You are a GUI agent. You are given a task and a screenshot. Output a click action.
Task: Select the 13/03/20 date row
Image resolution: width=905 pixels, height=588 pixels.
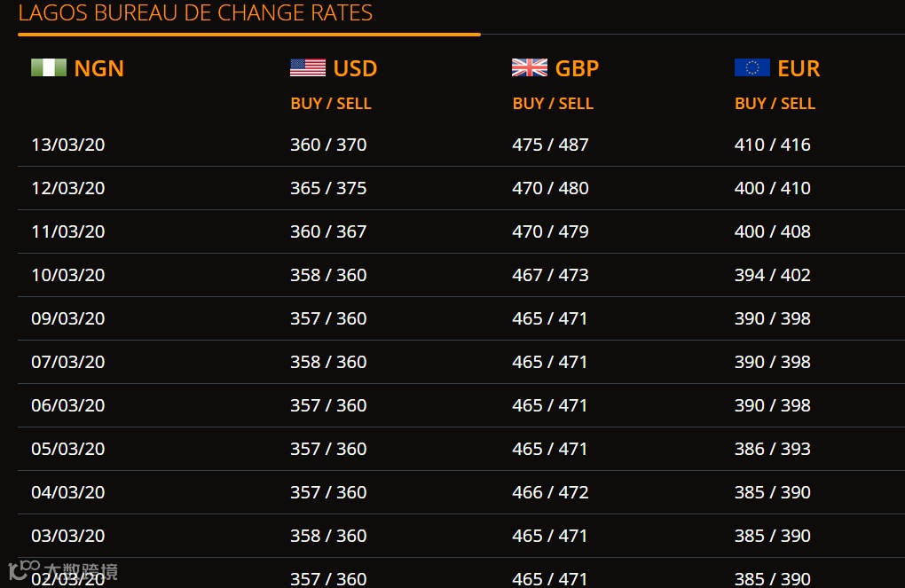68,145
